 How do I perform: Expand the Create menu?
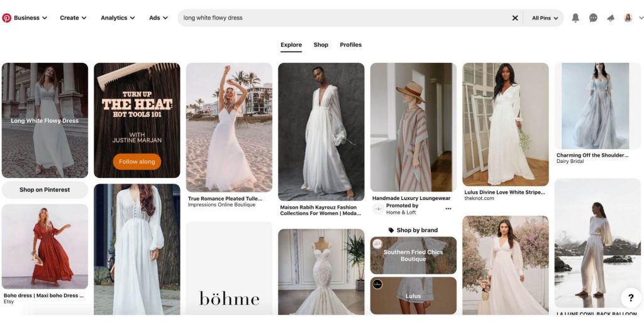73,18
